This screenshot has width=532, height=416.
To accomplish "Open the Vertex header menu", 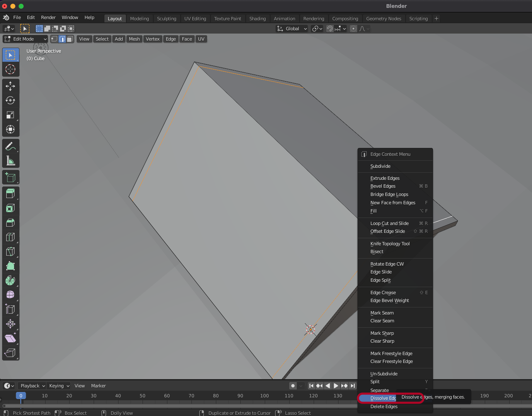I will 152,39.
